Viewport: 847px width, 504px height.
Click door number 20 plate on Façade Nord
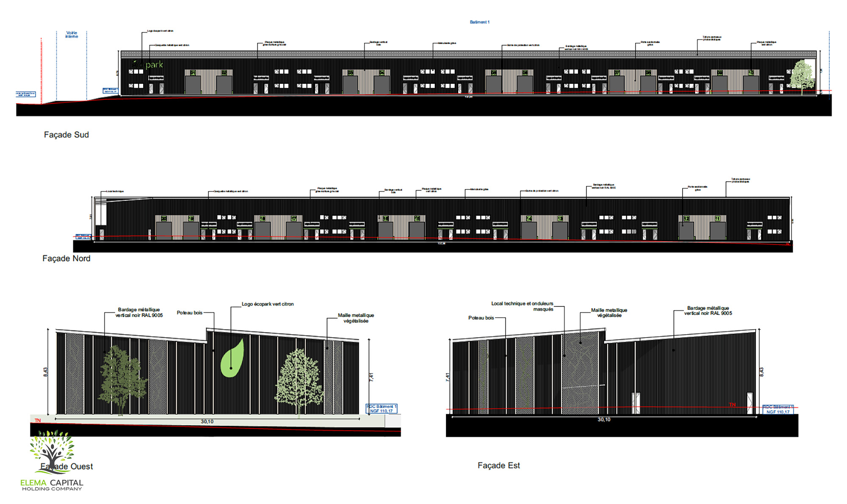pos(163,218)
